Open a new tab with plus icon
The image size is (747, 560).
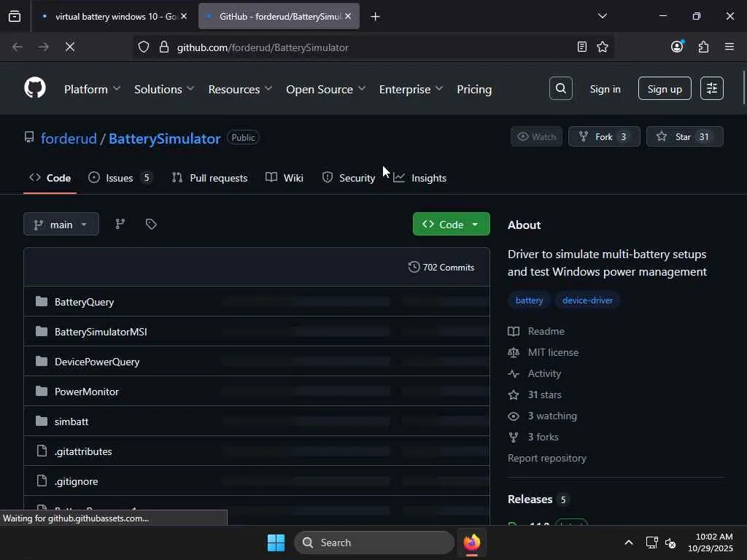375,17
